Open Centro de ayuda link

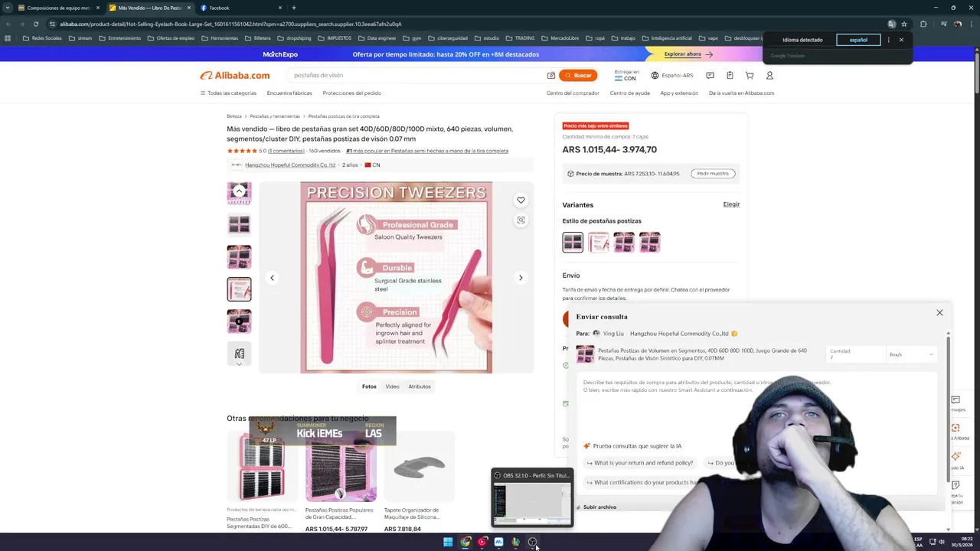point(630,93)
